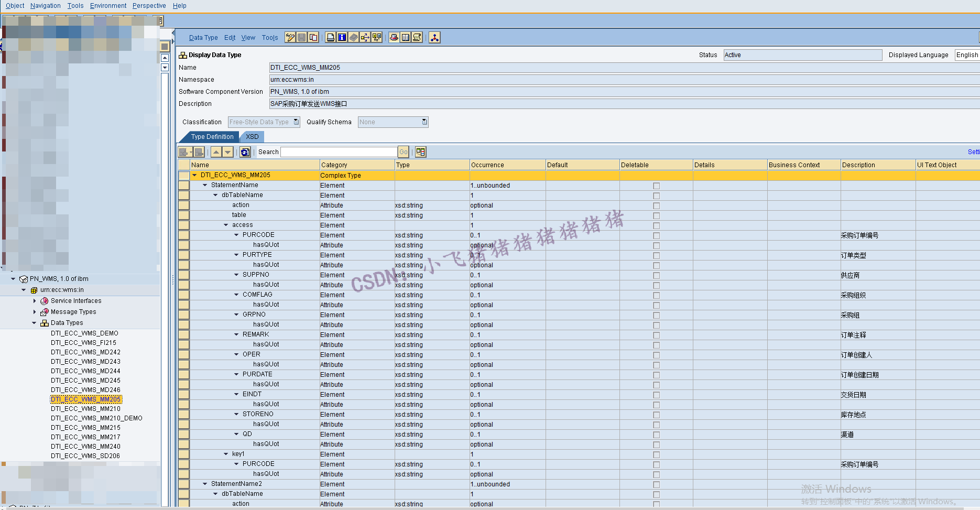The width and height of the screenshot is (980, 510).
Task: Copy the data type with copy icon
Action: point(313,37)
